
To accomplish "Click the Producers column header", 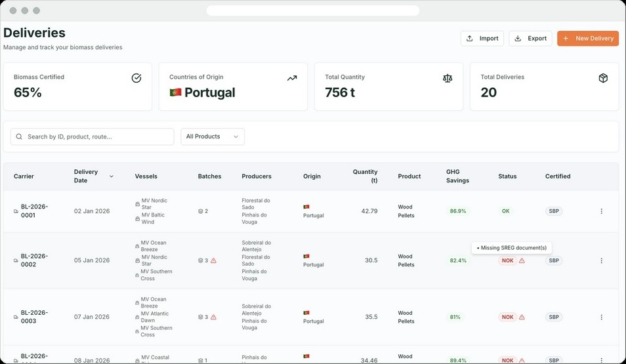I will pos(257,176).
